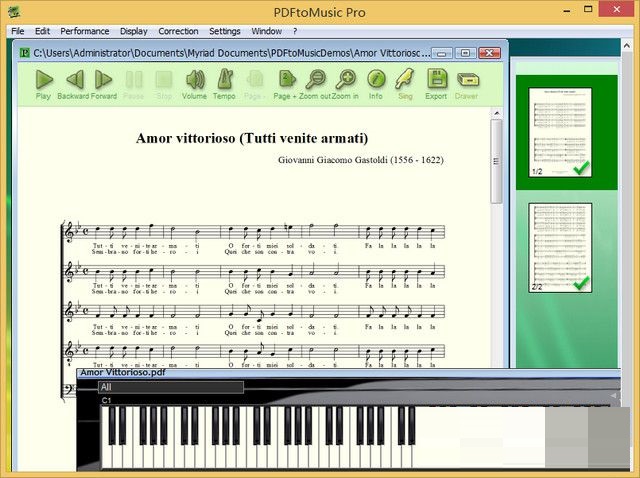Click the Export floppy disk icon

point(436,80)
